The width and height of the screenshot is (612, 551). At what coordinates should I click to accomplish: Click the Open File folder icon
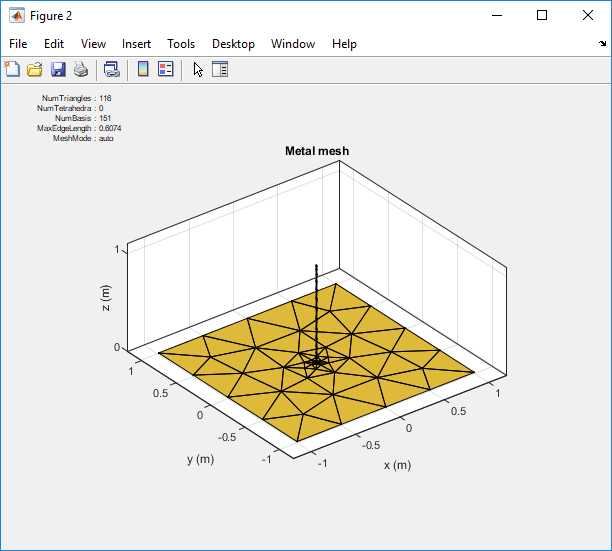35,69
